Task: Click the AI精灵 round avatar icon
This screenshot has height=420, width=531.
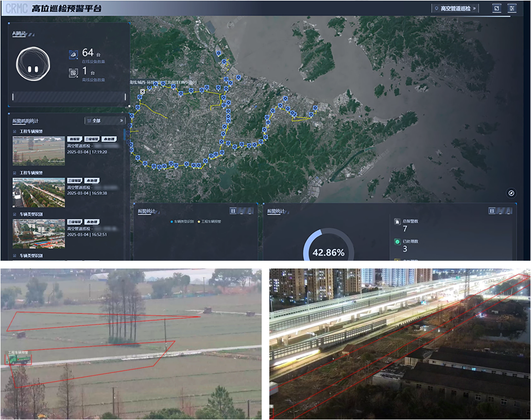Action: tap(33, 63)
